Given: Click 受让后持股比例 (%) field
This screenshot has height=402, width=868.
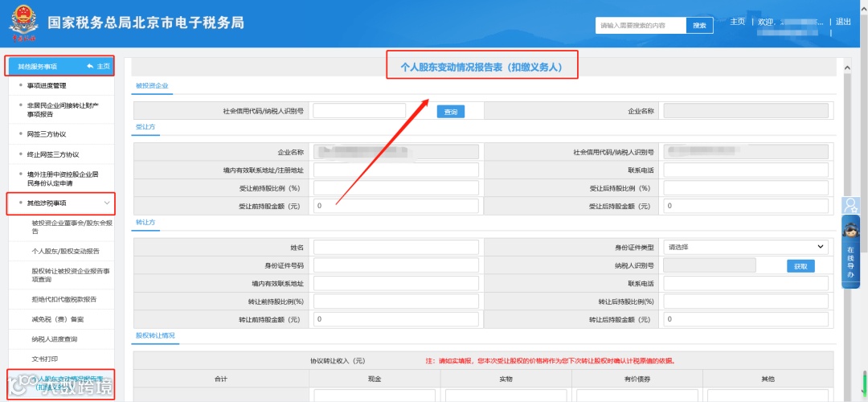Looking at the screenshot, I should pos(746,187).
